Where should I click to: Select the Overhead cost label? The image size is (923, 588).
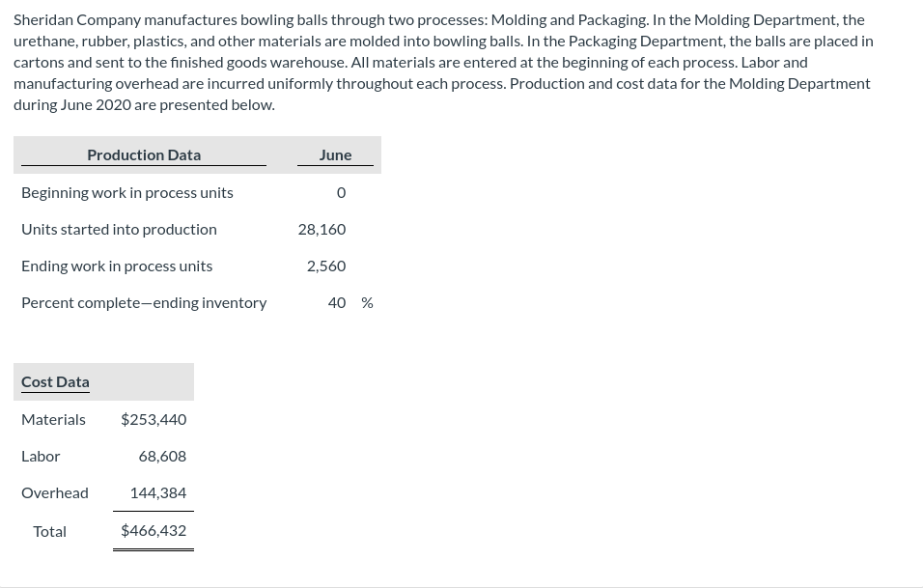(x=55, y=492)
